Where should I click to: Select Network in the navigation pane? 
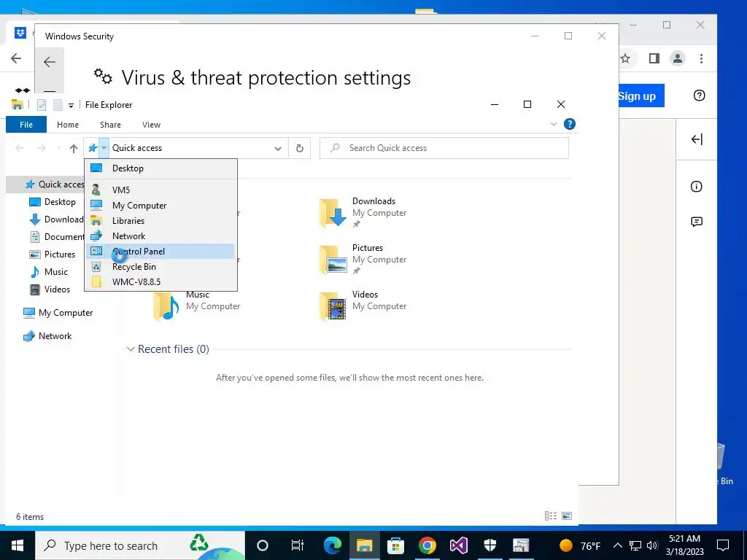(x=47, y=336)
